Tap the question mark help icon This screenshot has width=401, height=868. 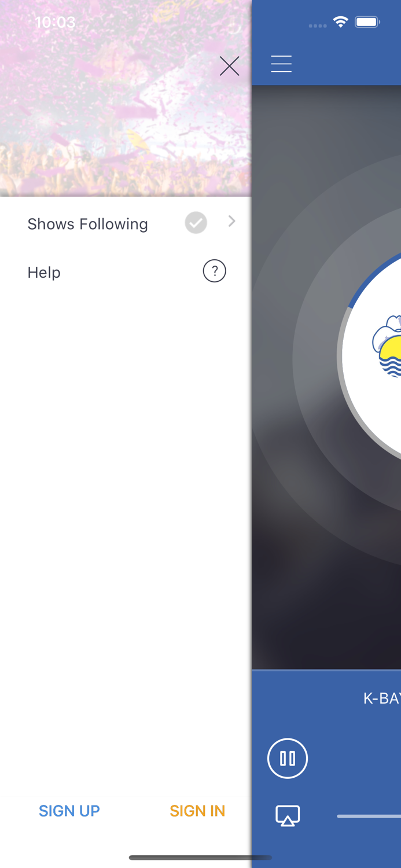(x=214, y=271)
